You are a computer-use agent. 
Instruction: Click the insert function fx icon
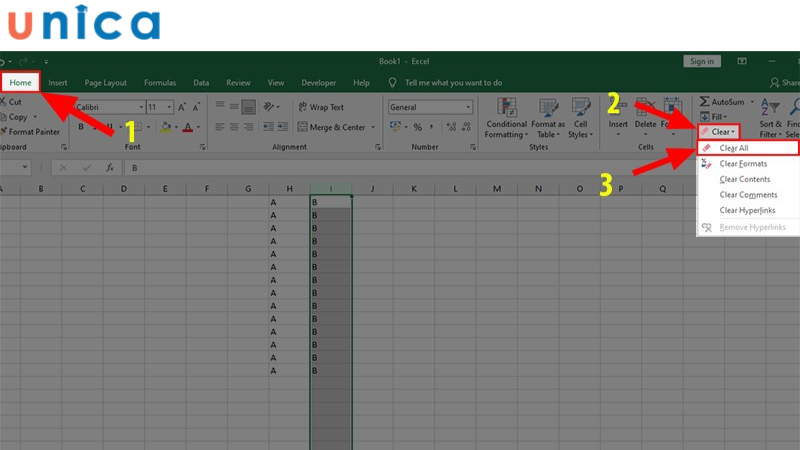pyautogui.click(x=110, y=168)
